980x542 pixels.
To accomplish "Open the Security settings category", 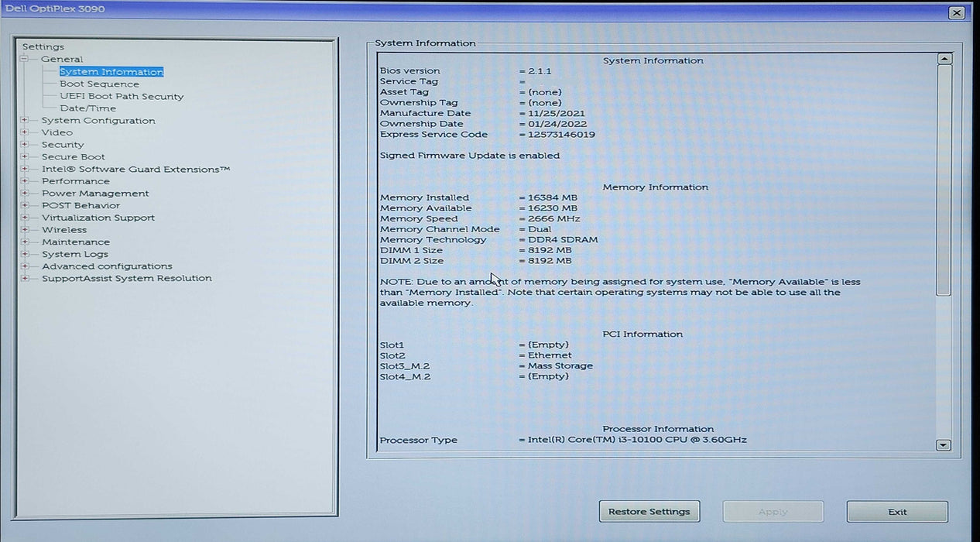I will coord(63,145).
